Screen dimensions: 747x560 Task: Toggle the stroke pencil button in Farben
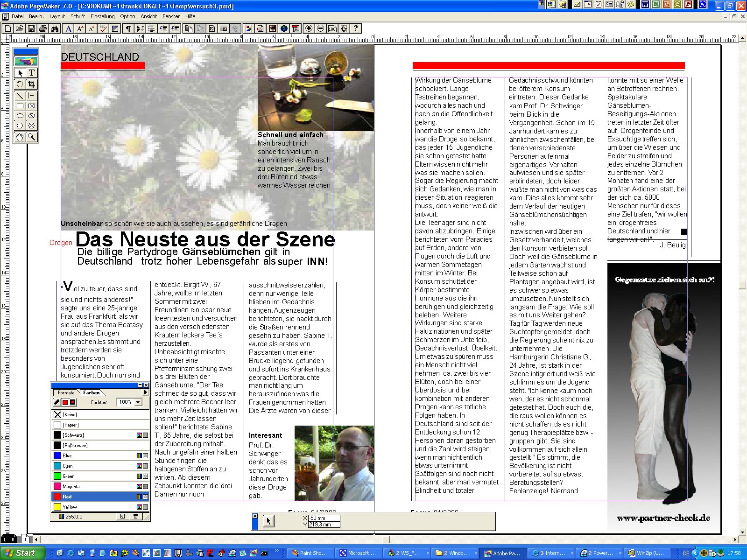click(x=57, y=402)
